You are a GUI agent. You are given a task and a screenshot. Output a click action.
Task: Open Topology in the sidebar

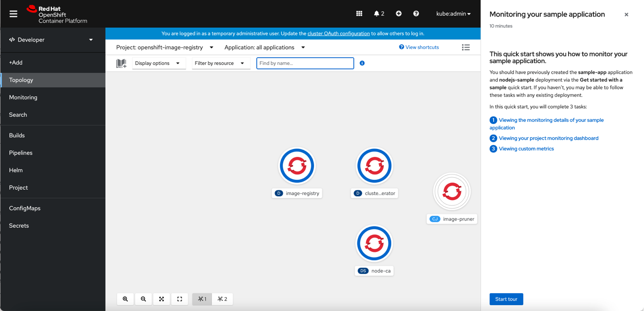coord(53,80)
